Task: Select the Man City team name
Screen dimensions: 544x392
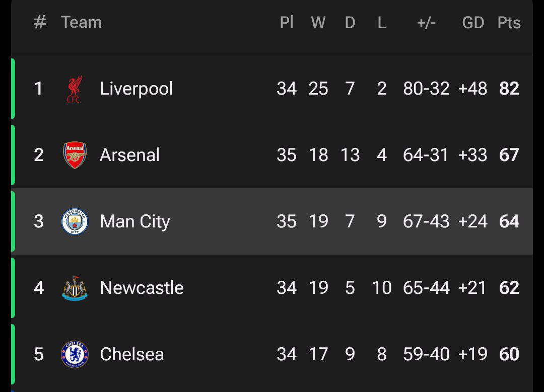Action: click(135, 221)
